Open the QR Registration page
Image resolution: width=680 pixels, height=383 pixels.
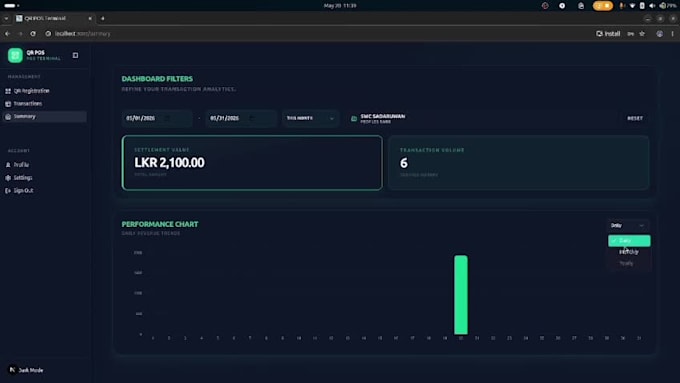(x=45, y=91)
